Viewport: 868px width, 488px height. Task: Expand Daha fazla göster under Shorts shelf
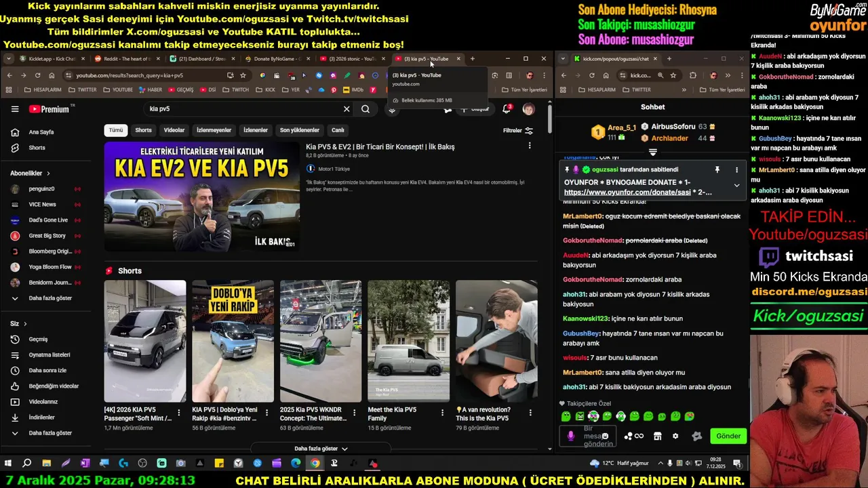coord(321,449)
